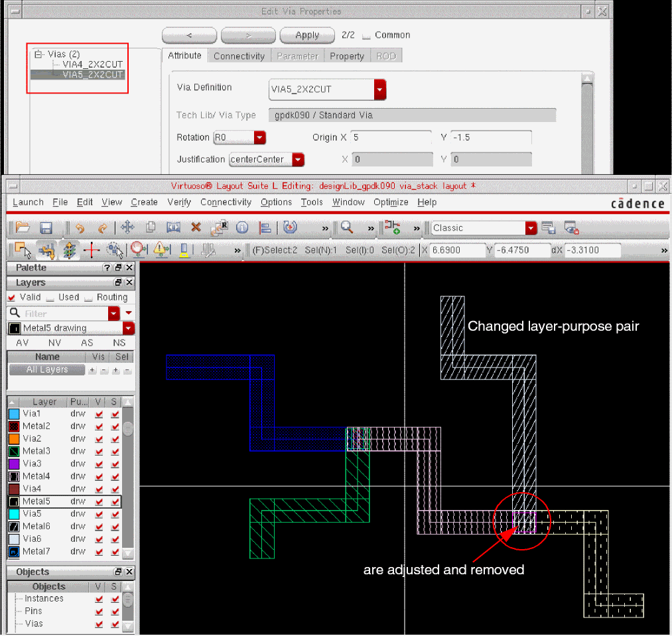
Task: Click the Rotate tool icon
Action: [x=290, y=227]
